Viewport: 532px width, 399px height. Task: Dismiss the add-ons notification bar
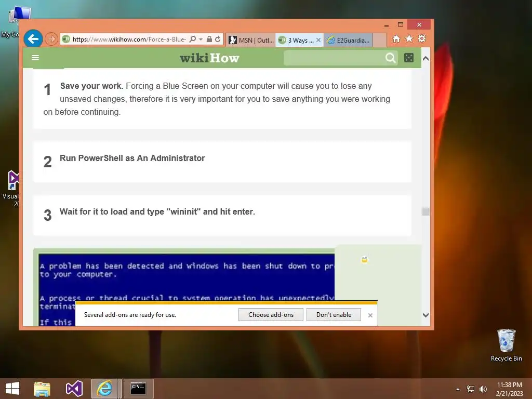[x=370, y=315]
